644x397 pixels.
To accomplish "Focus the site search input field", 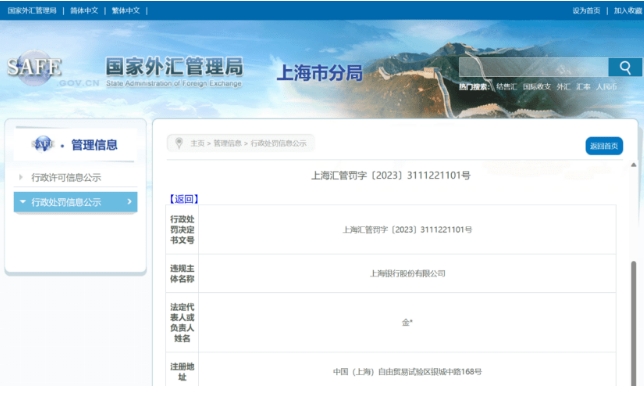I will (x=534, y=67).
